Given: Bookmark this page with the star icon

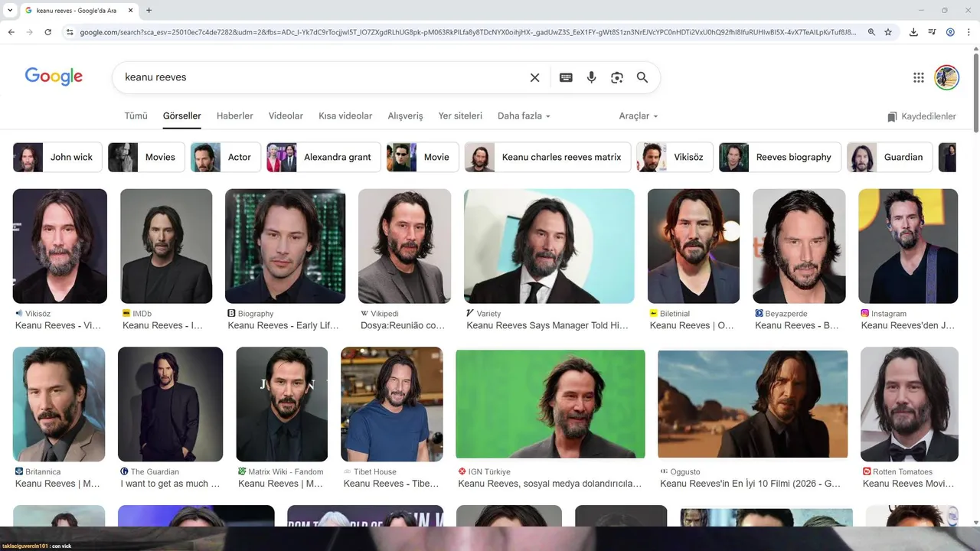Looking at the screenshot, I should click(x=888, y=32).
